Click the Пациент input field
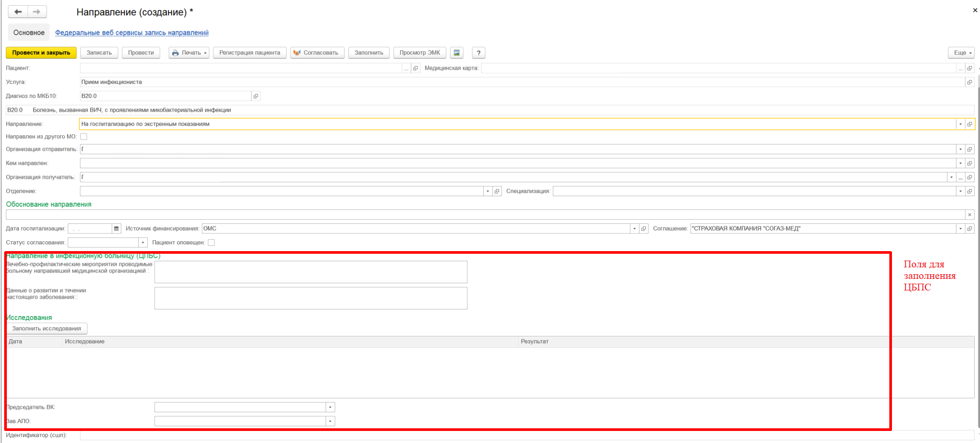Viewport: 980px width, 443px height. pos(241,68)
